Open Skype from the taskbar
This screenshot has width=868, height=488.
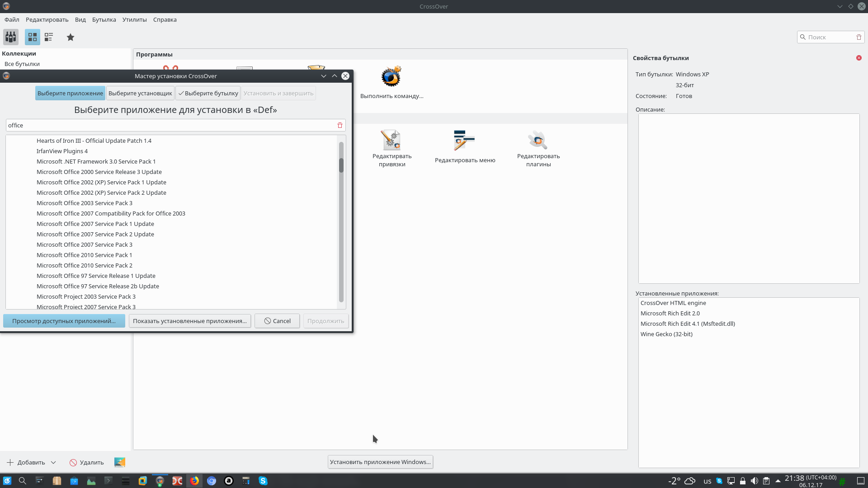coord(263,481)
